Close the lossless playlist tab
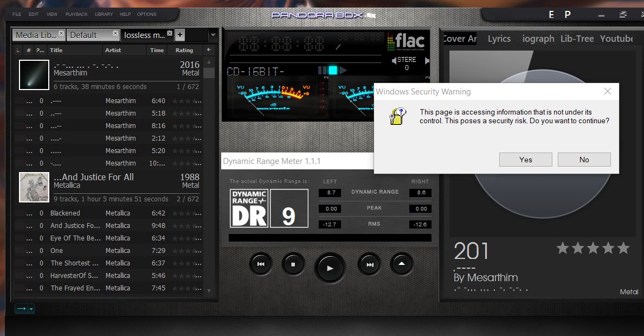This screenshot has width=644, height=336. click(170, 33)
